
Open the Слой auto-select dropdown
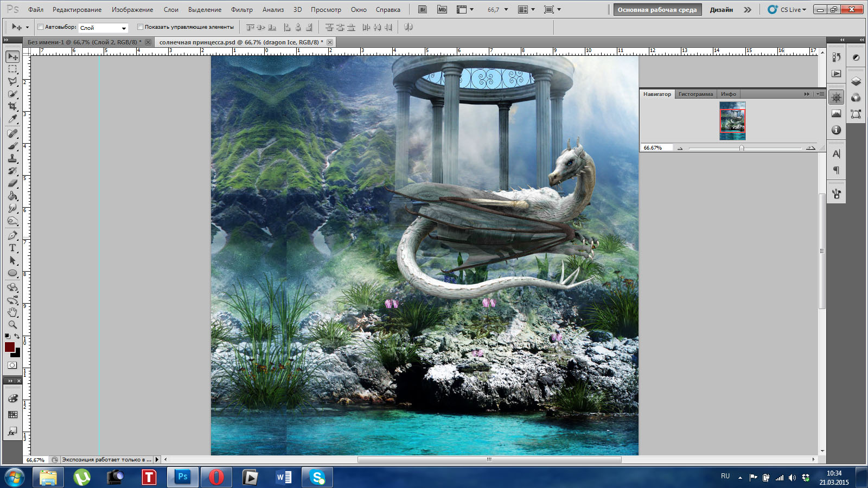point(103,28)
